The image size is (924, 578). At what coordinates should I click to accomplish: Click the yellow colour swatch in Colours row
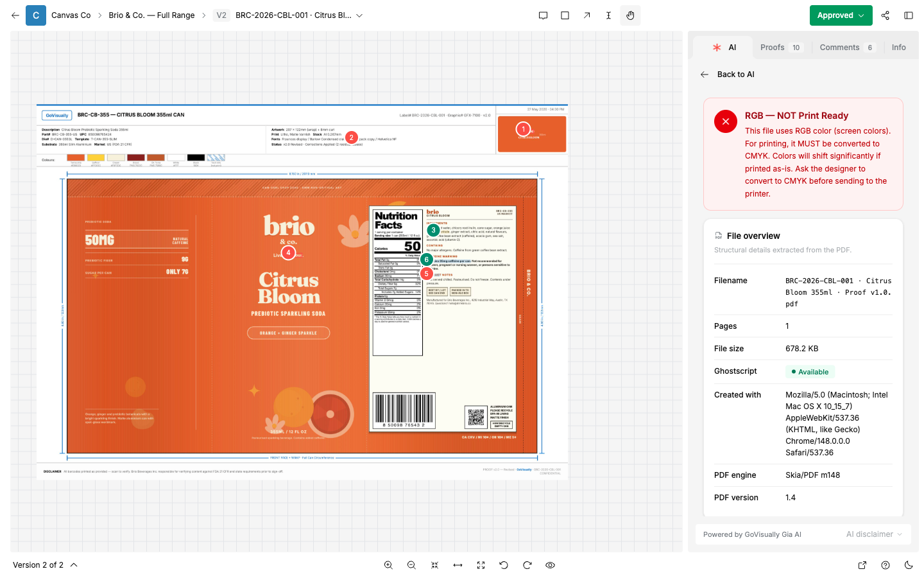click(96, 157)
